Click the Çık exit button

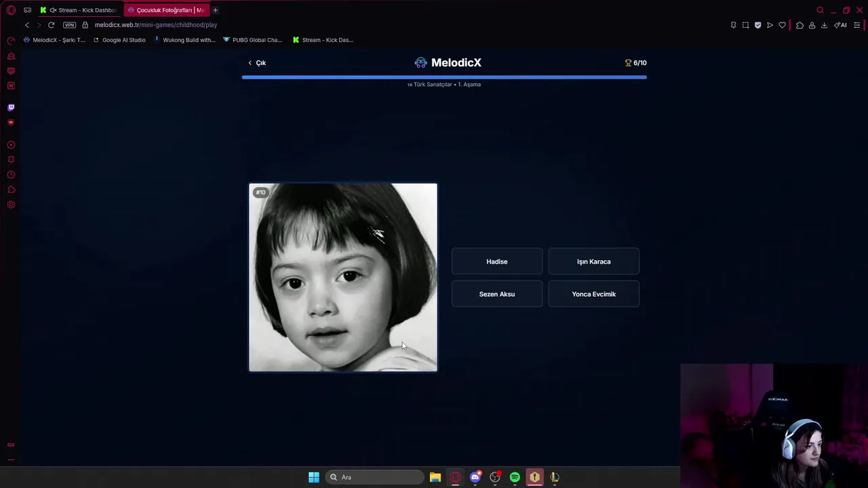(257, 62)
